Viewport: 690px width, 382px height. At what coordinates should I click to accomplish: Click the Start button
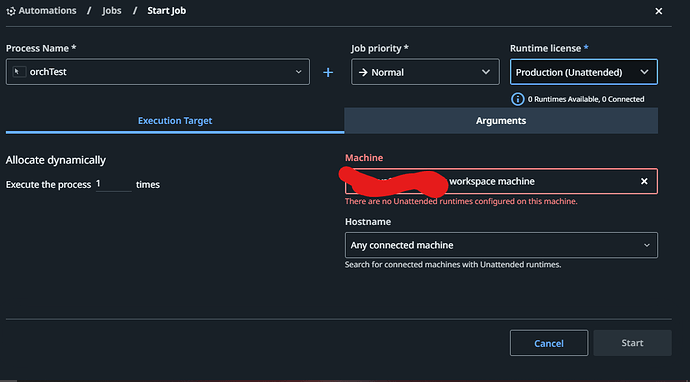coord(632,343)
